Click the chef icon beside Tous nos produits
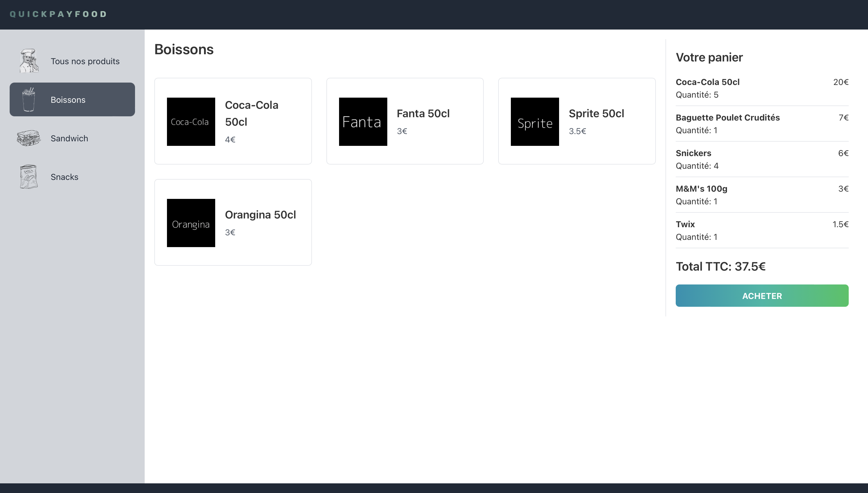 click(x=29, y=61)
